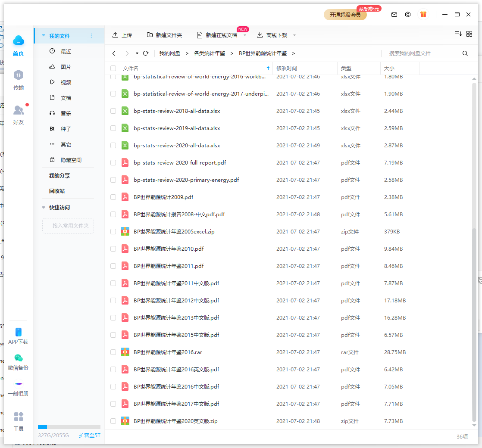This screenshot has width=482, height=448.
Task: Click the zip icon of BP世界能源统计年鉴2020英文版.zip
Action: point(125,421)
